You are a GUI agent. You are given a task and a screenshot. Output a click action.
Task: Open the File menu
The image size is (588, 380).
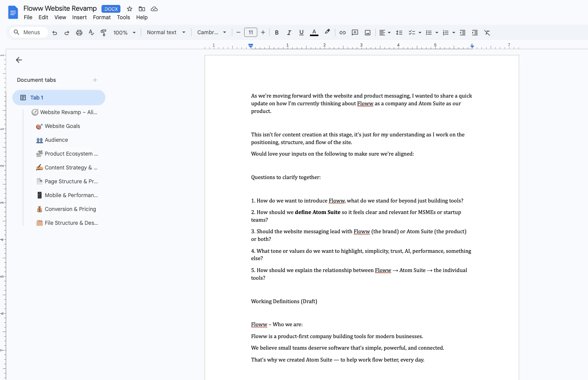point(28,17)
